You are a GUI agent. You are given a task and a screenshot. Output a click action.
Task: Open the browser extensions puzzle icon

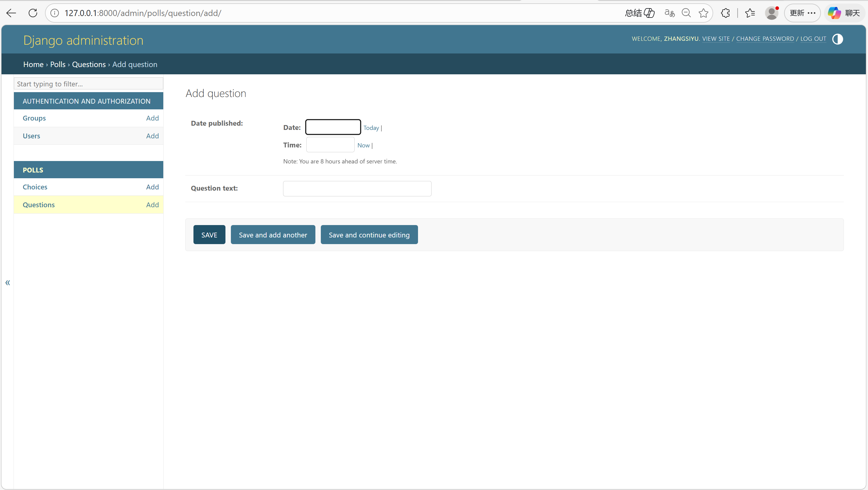(x=725, y=13)
